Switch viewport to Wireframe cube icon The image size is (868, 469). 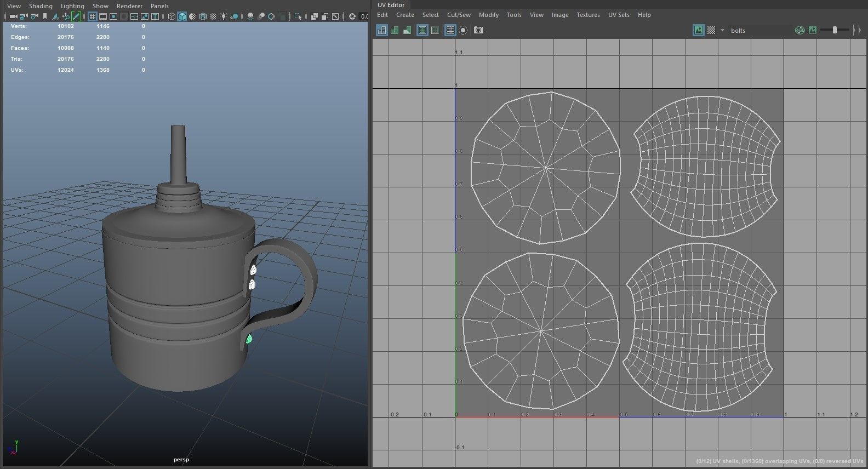(172, 16)
